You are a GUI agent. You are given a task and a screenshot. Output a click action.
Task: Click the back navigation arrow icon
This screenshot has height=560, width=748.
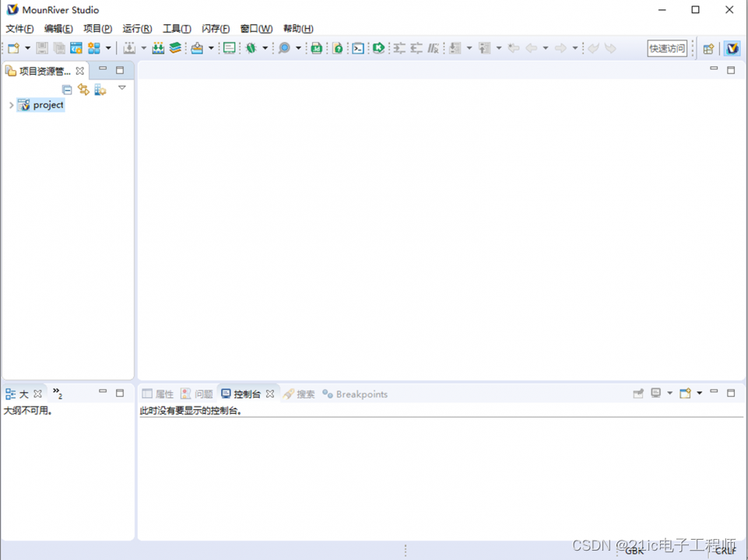[x=532, y=48]
